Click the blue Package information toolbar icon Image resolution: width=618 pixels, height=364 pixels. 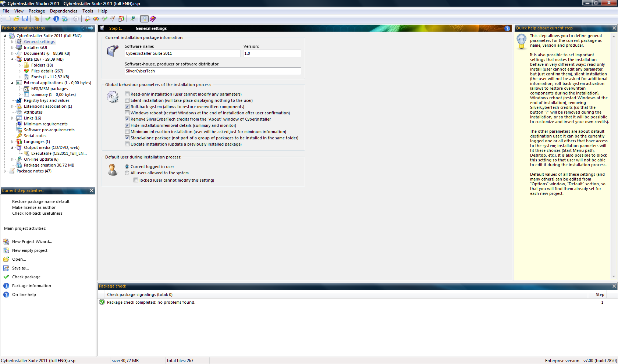pyautogui.click(x=56, y=19)
